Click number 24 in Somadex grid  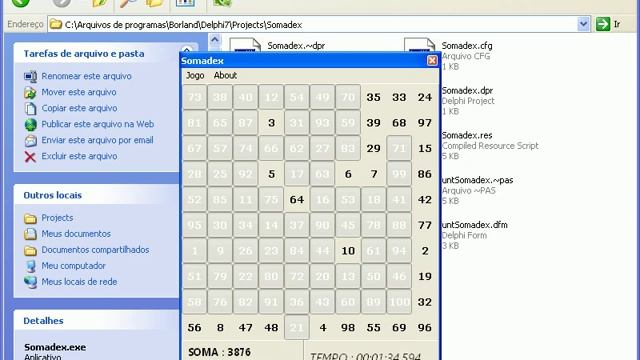coord(424,97)
